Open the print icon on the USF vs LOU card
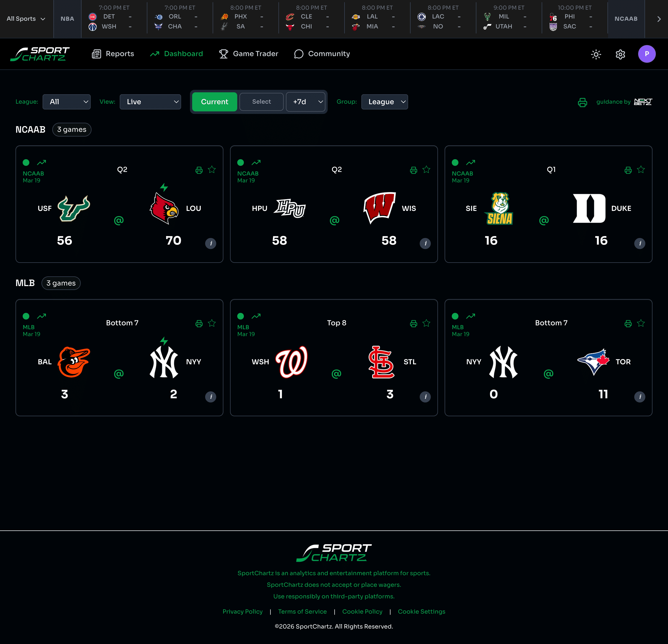The image size is (668, 644). click(199, 170)
